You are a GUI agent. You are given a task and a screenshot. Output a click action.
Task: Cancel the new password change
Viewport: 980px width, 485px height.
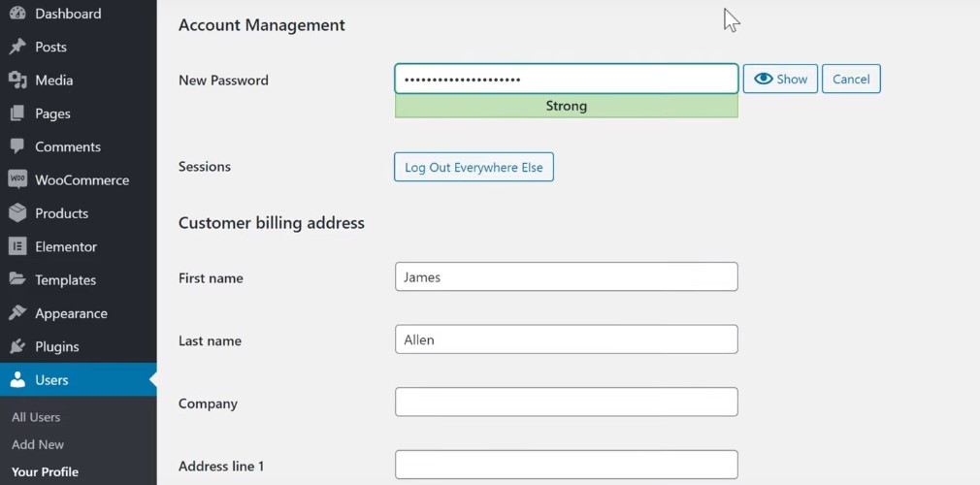[x=851, y=80]
